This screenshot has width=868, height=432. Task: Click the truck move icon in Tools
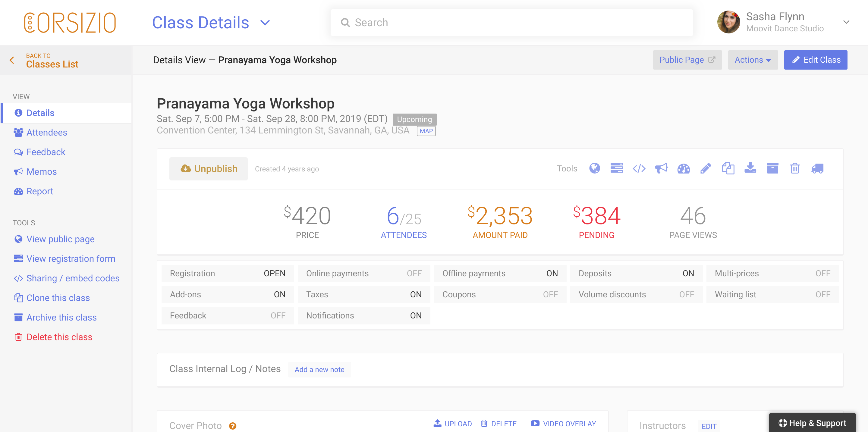click(x=817, y=168)
